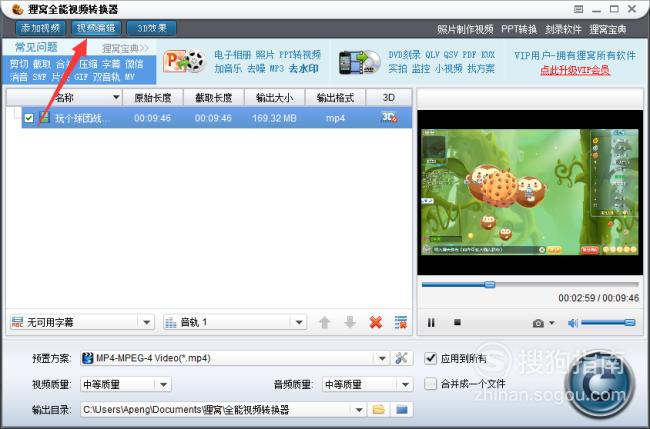Move the selected video up in the list
This screenshot has width=650, height=429.
coord(324,322)
